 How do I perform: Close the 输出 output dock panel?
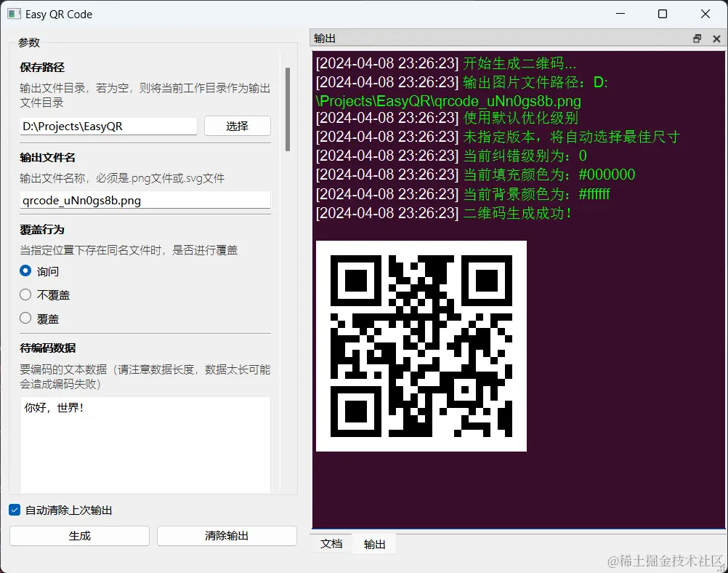[716, 39]
